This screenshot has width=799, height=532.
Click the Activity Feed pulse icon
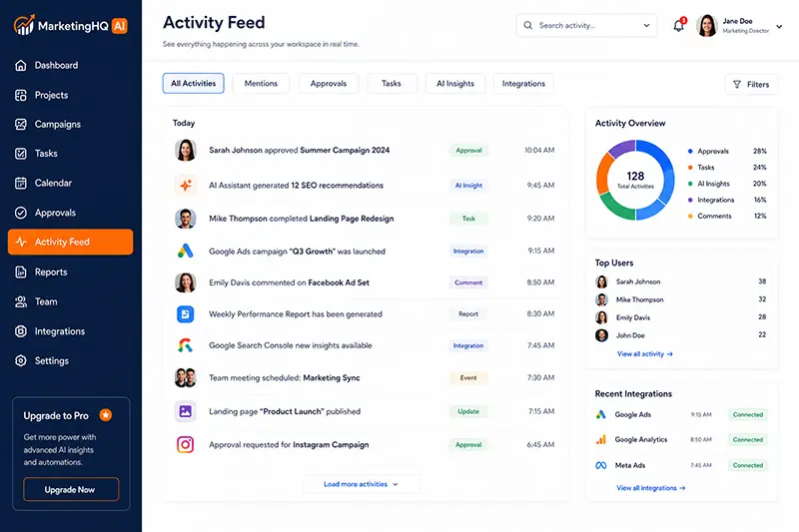(21, 242)
